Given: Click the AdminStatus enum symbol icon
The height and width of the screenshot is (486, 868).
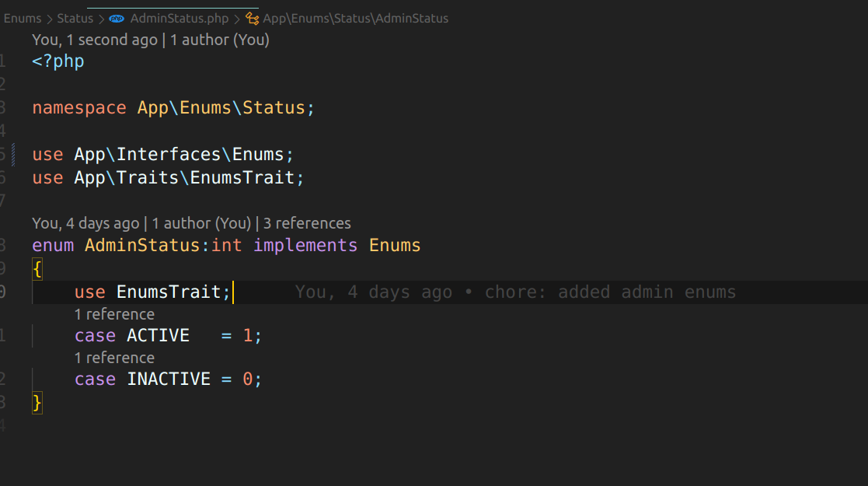Looking at the screenshot, I should coord(253,18).
